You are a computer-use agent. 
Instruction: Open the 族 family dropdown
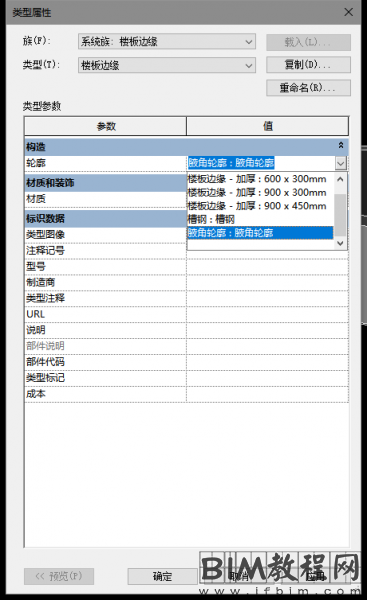click(167, 41)
